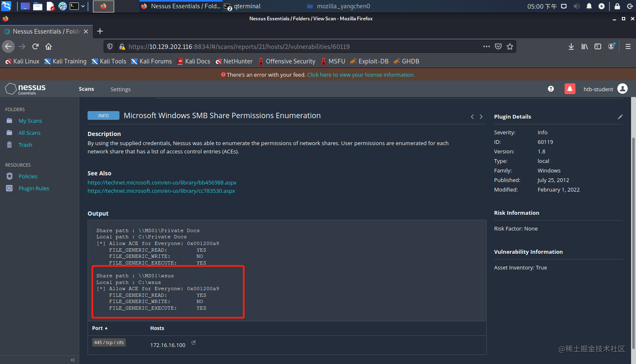This screenshot has width=636, height=364.
Task: Click the file manager launcher in the panel
Action: click(38, 6)
